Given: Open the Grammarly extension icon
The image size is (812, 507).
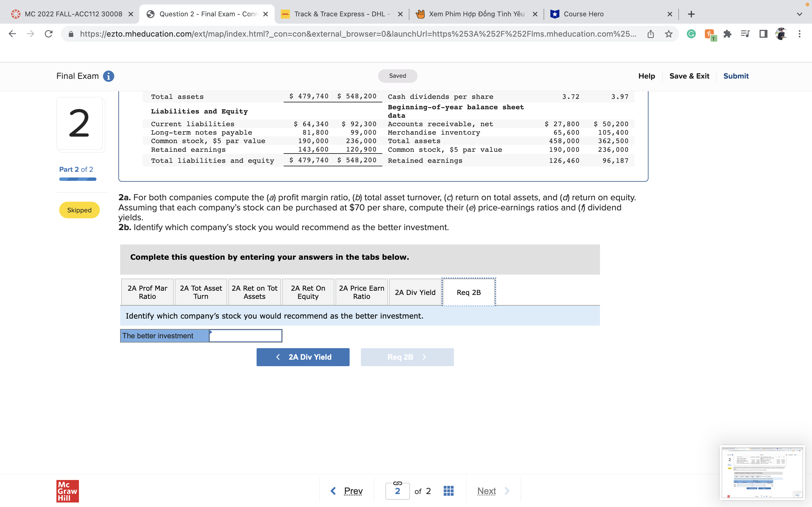Looking at the screenshot, I should (691, 34).
